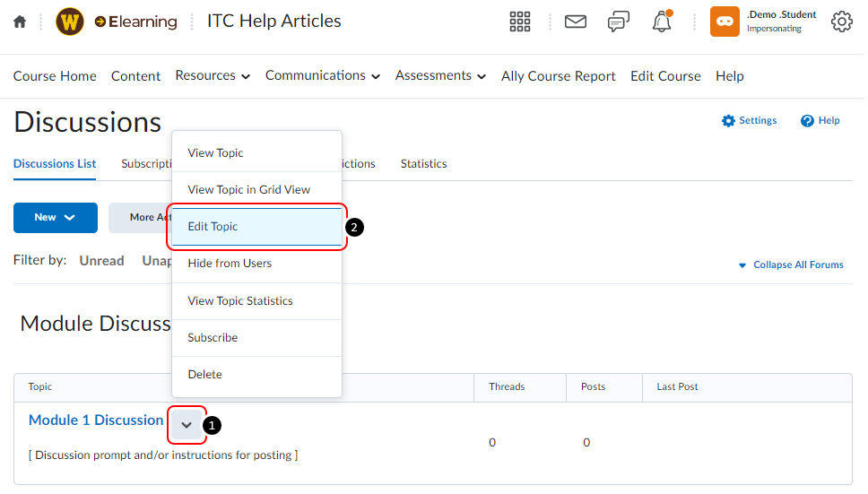Select Edit Topic menu entry

(x=258, y=228)
